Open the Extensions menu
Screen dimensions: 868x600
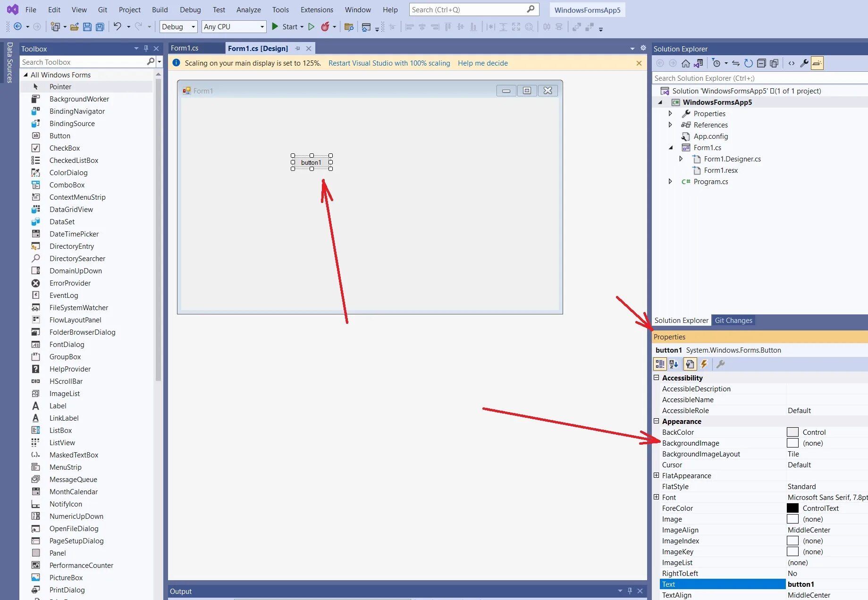click(317, 9)
